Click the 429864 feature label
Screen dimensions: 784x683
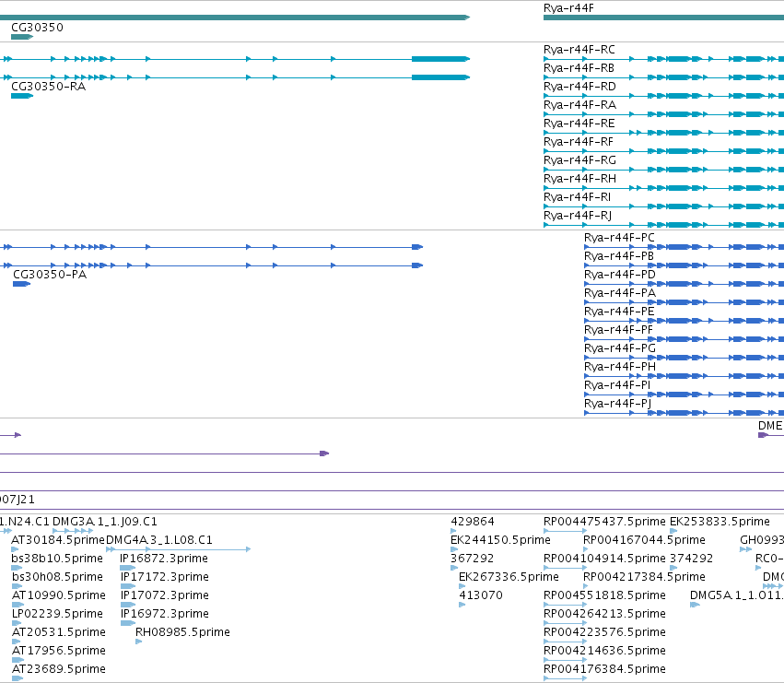click(x=473, y=522)
